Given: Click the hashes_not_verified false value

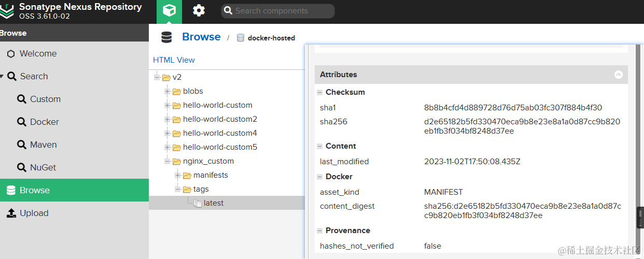Looking at the screenshot, I should tap(432, 247).
